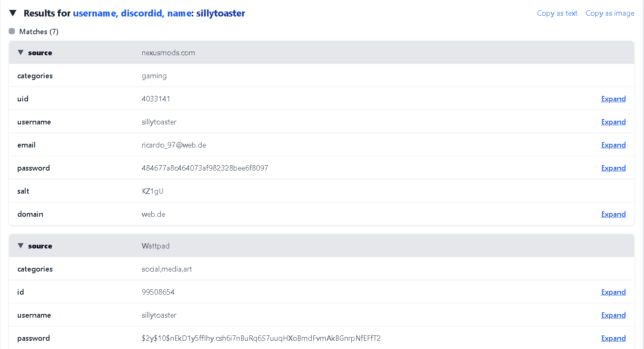Expand the id row under Wattpad
Image resolution: width=644 pixels, height=349 pixels.
point(613,292)
